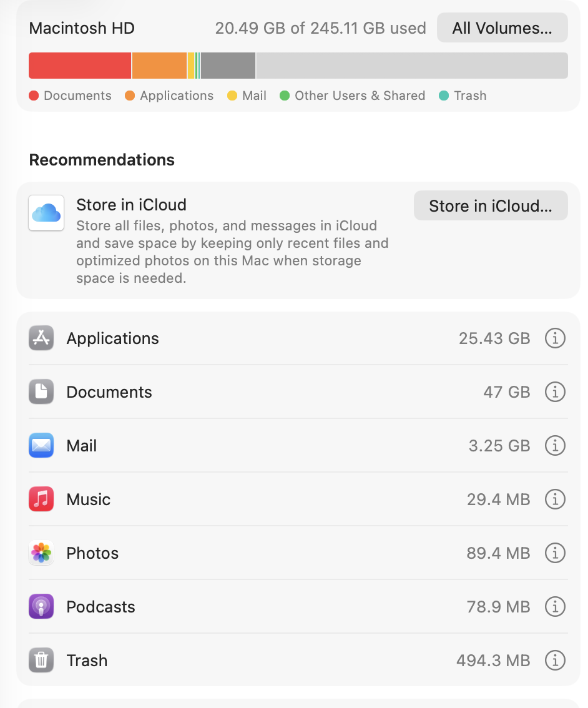
Task: Click the iCloud cloud icon
Action: click(x=46, y=213)
